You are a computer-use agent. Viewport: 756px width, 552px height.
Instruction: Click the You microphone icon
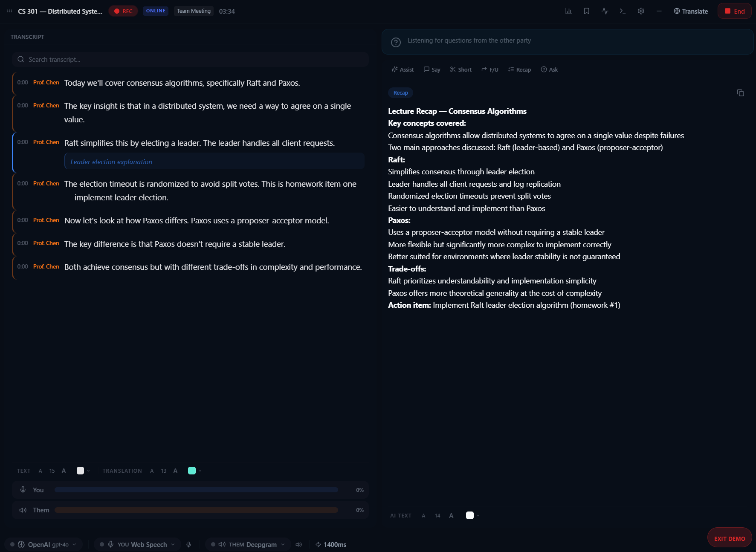[23, 490]
